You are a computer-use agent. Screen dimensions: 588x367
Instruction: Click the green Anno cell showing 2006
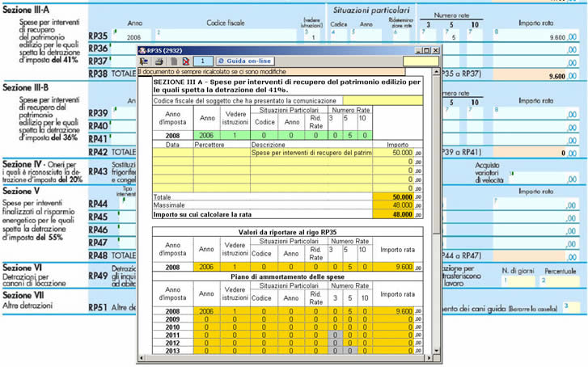pyautogui.click(x=209, y=135)
